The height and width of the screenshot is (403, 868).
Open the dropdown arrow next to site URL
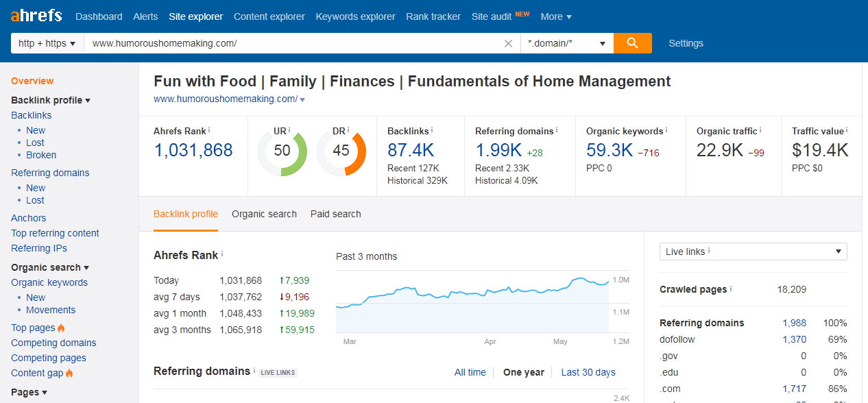302,100
